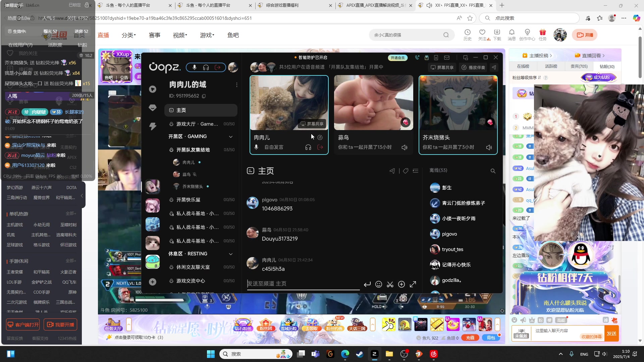The height and width of the screenshot is (362, 644).
Task: Click the Douyu 开播 button
Action: tap(585, 35)
